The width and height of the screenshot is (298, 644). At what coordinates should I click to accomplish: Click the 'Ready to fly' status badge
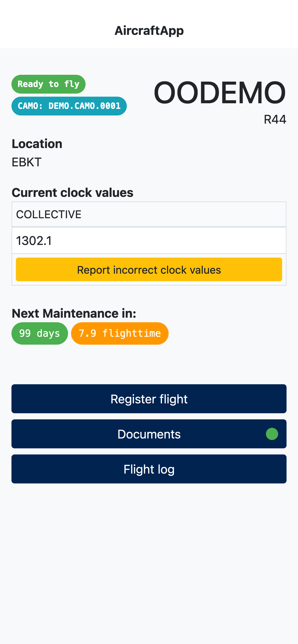(48, 84)
